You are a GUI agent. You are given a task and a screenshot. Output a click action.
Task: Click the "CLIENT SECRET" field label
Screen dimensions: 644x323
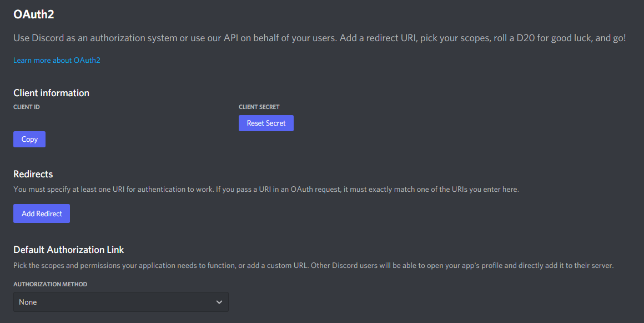(259, 107)
